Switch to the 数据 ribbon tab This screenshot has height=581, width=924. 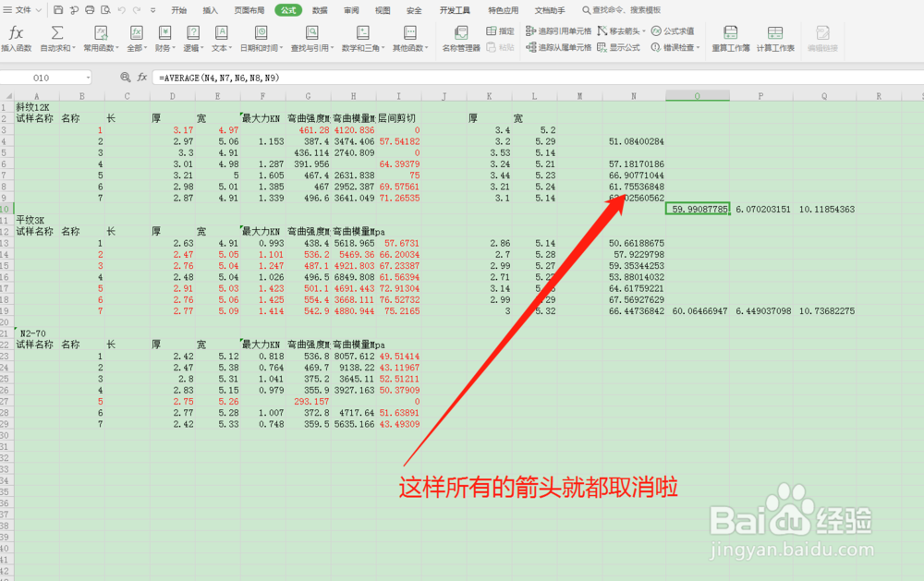(x=319, y=11)
